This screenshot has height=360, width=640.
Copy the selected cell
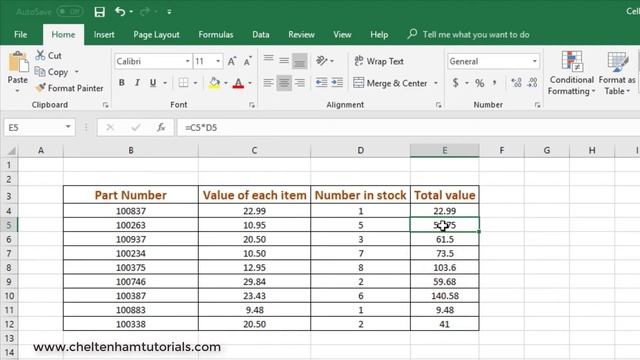coord(51,72)
